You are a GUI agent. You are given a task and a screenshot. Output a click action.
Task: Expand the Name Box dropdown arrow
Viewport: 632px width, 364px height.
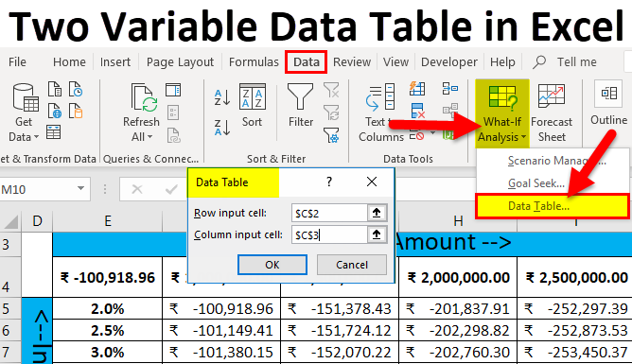80,188
